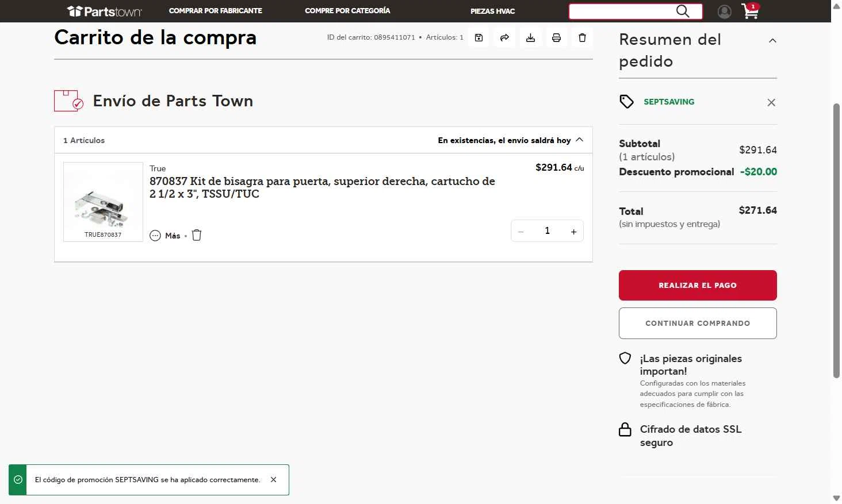Viewport: 842px width, 504px height.
Task: Click the promo tag icon
Action: pos(626,102)
